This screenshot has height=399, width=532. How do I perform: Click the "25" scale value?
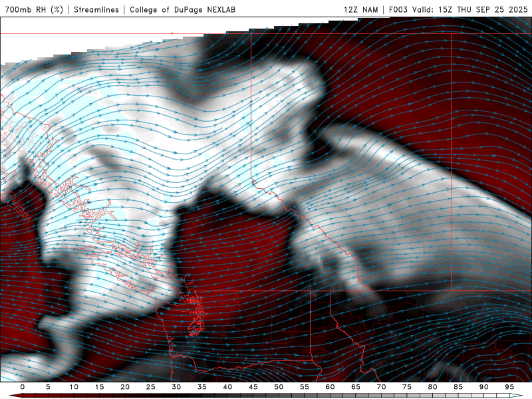coord(151,387)
